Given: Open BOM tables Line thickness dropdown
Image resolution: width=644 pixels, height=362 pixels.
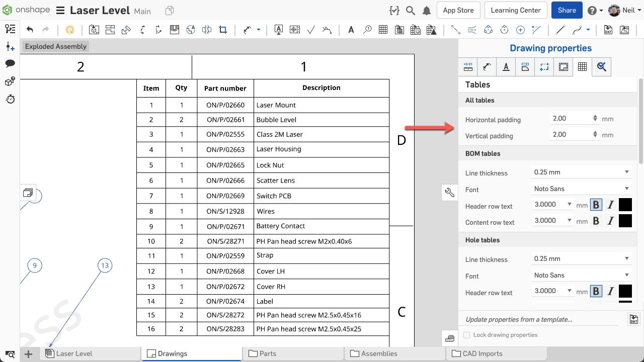Looking at the screenshot, I should click(x=581, y=172).
